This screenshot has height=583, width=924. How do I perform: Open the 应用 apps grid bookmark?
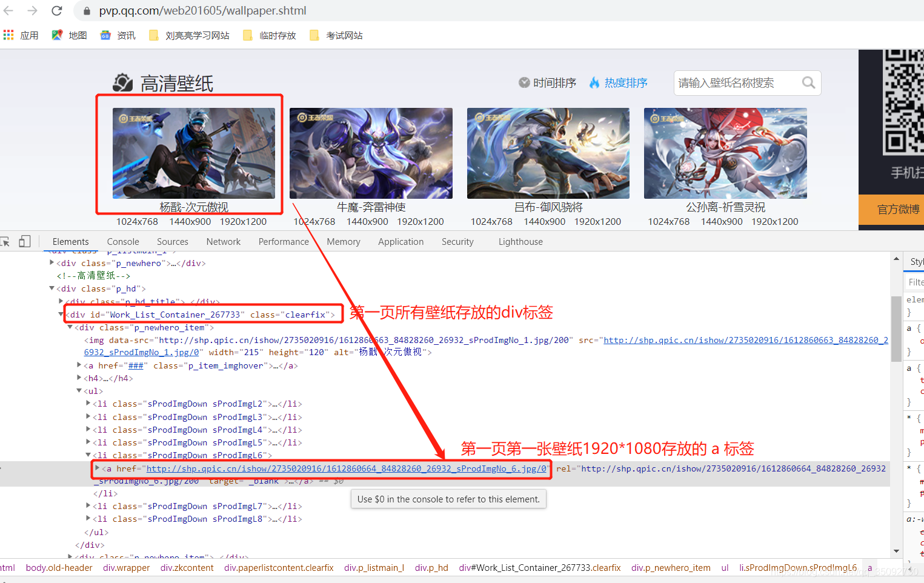click(21, 35)
